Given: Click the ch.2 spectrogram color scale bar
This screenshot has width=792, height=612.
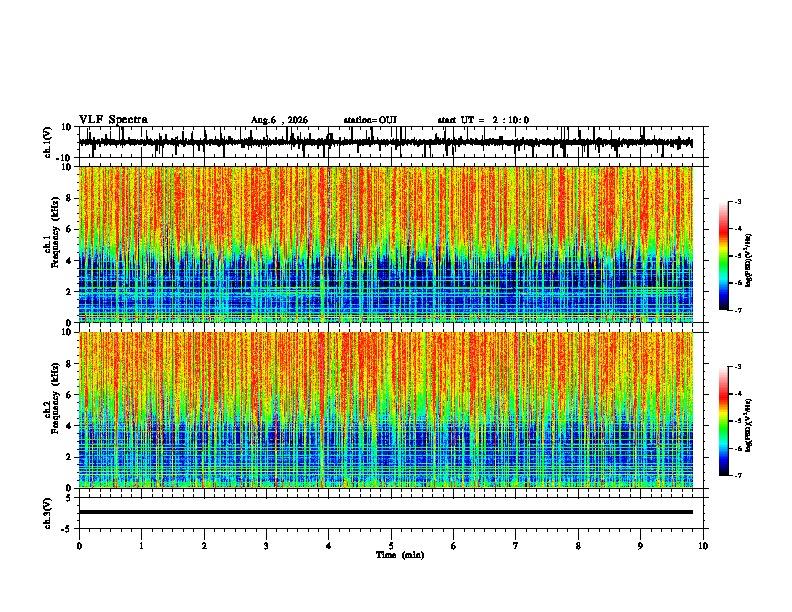Looking at the screenshot, I should tap(724, 421).
